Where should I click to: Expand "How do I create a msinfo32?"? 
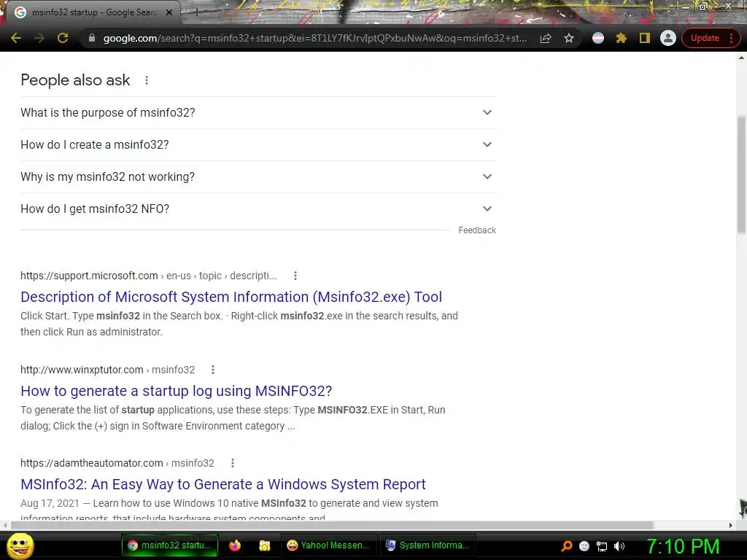(258, 145)
